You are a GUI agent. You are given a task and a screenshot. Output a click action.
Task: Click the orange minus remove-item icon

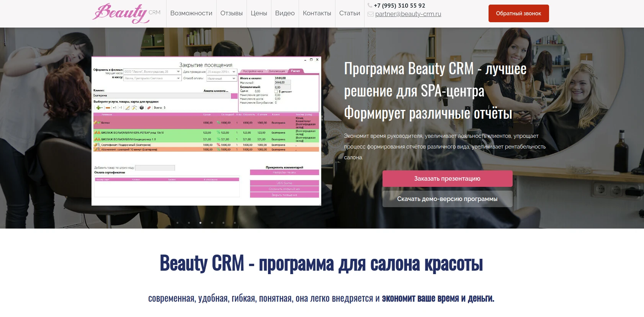(x=108, y=108)
